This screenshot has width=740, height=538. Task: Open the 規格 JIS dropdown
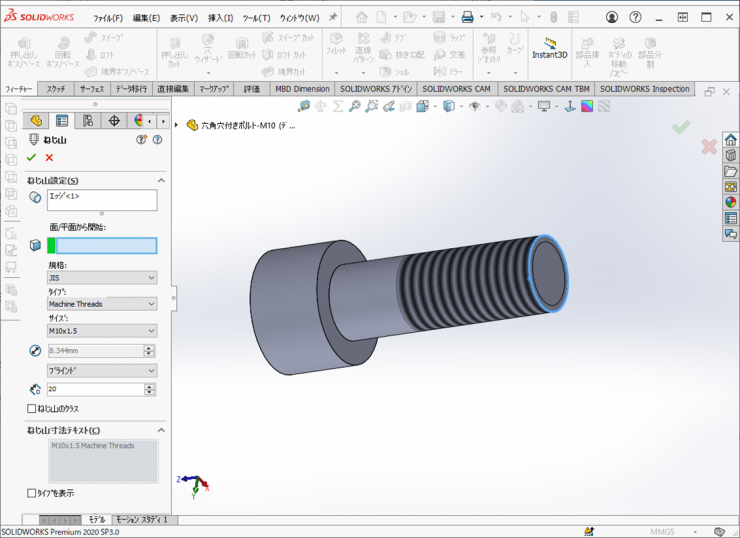[x=102, y=277]
